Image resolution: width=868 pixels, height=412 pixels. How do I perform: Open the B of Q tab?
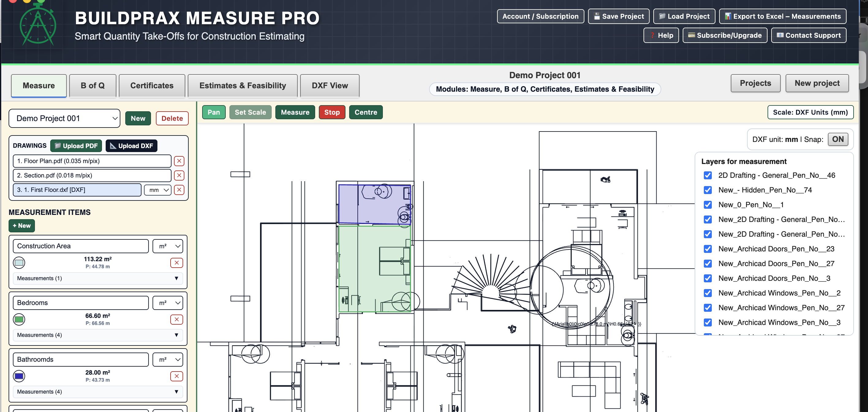[x=93, y=86]
